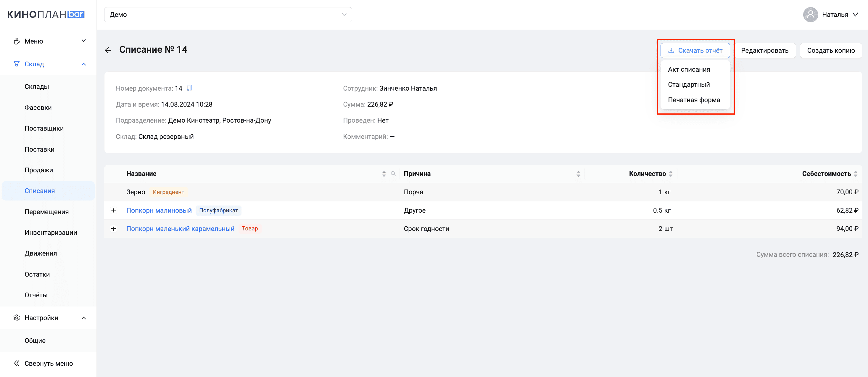
Task: Collapse the Склад sidebar section
Action: tap(83, 64)
